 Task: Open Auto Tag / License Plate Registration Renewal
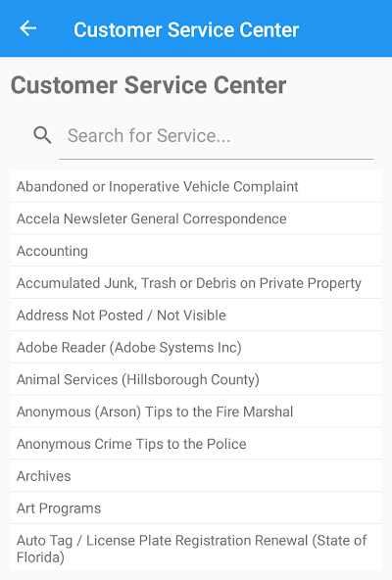(x=196, y=548)
